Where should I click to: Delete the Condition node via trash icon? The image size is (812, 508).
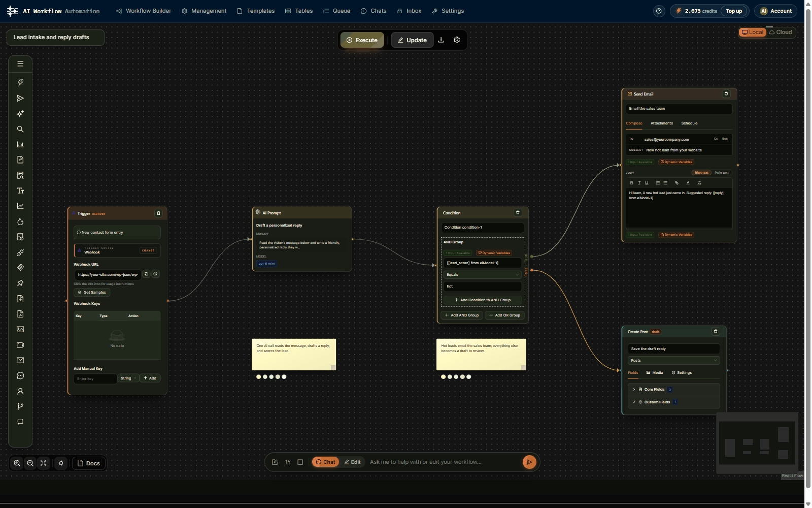pos(518,213)
